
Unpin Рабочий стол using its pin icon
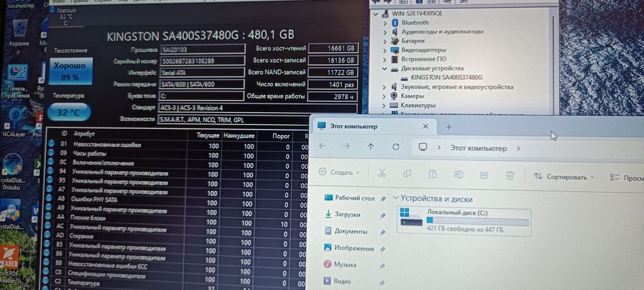(x=383, y=198)
